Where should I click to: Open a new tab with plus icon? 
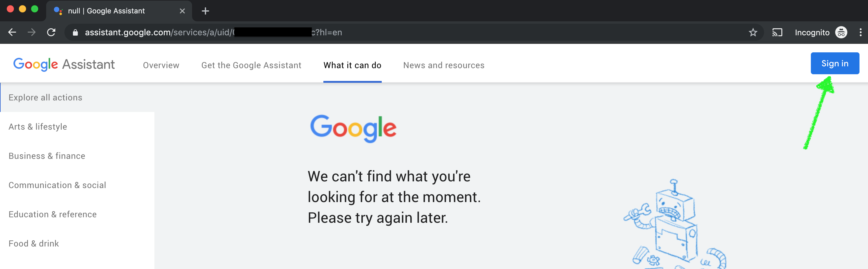click(x=205, y=11)
